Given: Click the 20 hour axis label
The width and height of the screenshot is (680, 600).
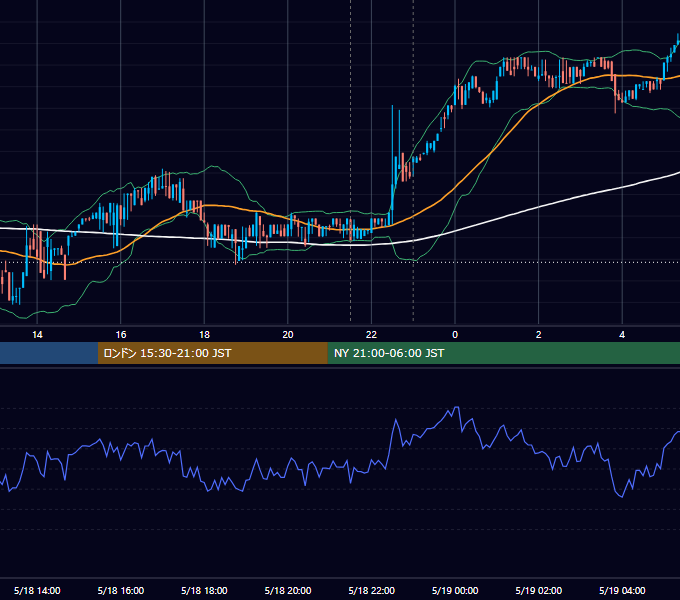Looking at the screenshot, I should (288, 335).
